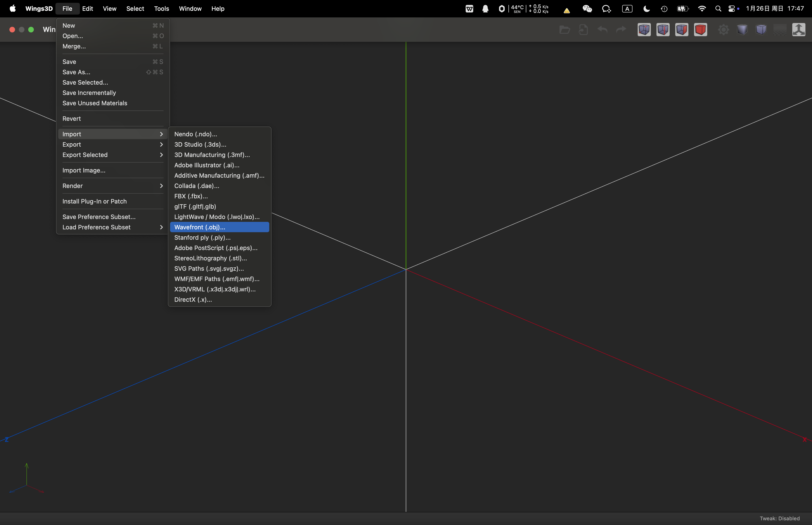Open Control Center icon
The height and width of the screenshot is (525, 812).
(732, 9)
